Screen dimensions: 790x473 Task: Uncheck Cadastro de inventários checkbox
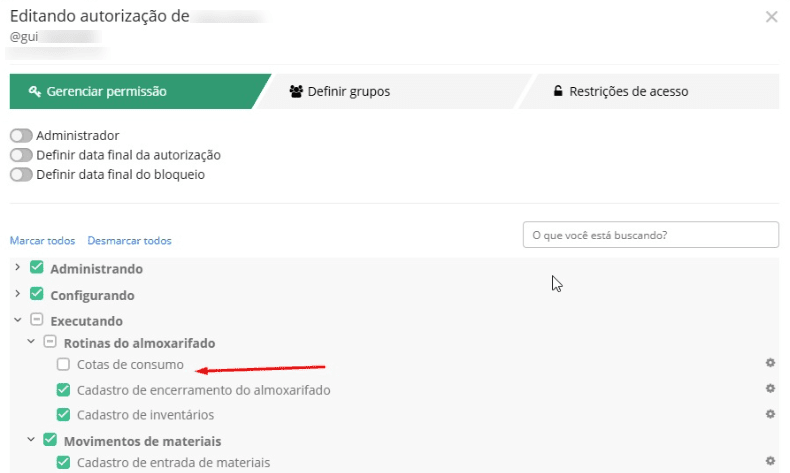point(63,414)
